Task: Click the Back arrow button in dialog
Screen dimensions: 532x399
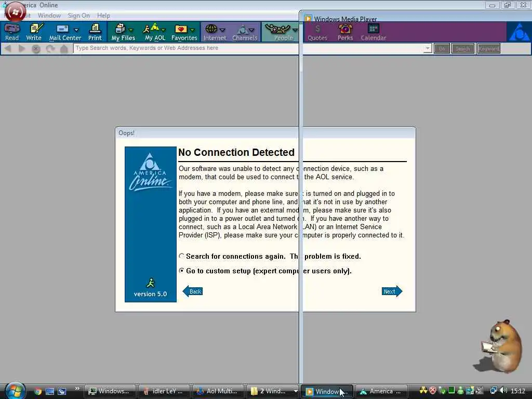Action: (x=193, y=291)
